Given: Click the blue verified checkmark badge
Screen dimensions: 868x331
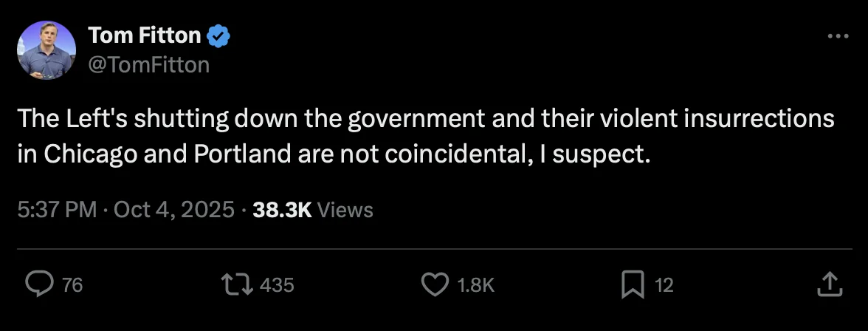Looking at the screenshot, I should 219,35.
